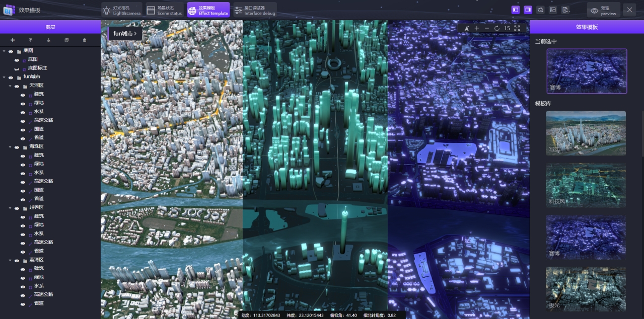
Task: Click the preview button
Action: tap(603, 10)
